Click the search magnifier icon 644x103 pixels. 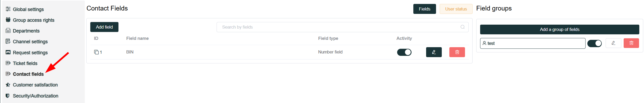463,27
